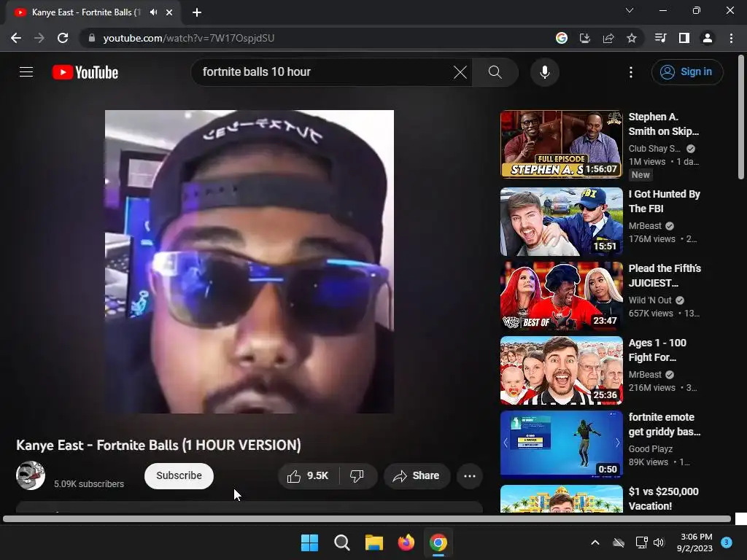
Task: Share this page from address bar
Action: pos(608,38)
